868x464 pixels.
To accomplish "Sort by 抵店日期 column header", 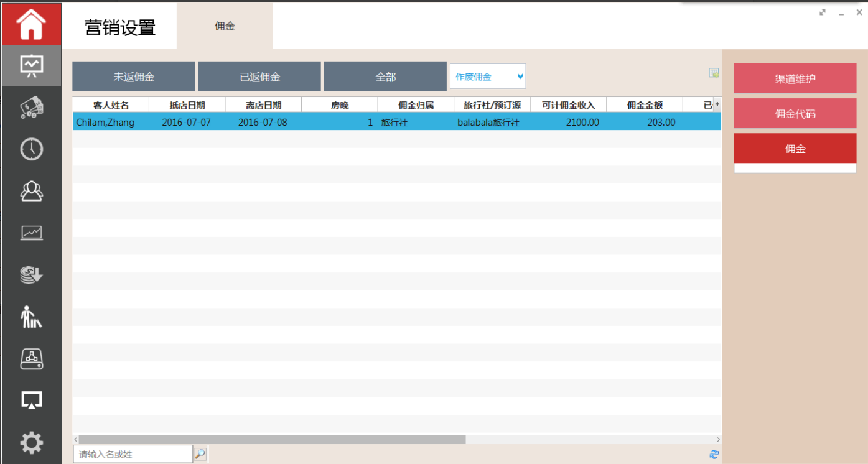I will point(187,105).
